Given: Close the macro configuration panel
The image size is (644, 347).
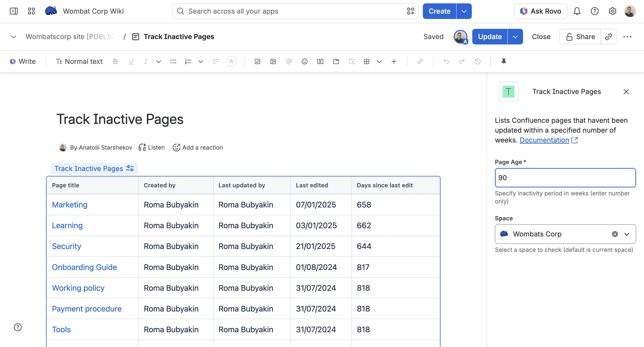Looking at the screenshot, I should click(626, 92).
